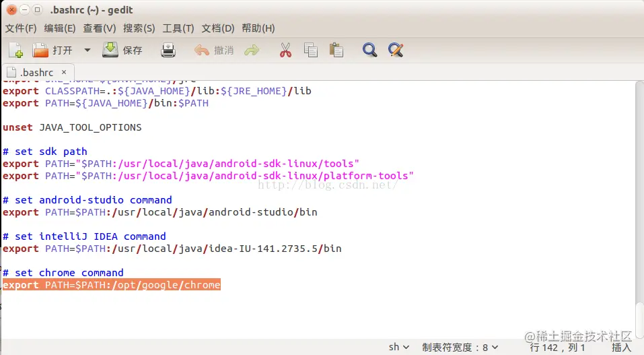644x355 pixels.
Task: Click the vertical scrollbar thumb
Action: 639,319
